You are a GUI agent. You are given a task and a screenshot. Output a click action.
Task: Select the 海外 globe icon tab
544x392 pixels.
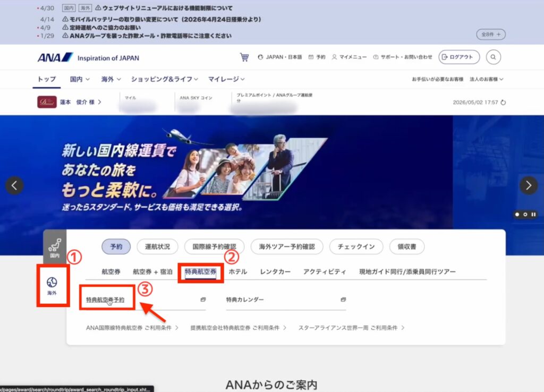point(52,286)
